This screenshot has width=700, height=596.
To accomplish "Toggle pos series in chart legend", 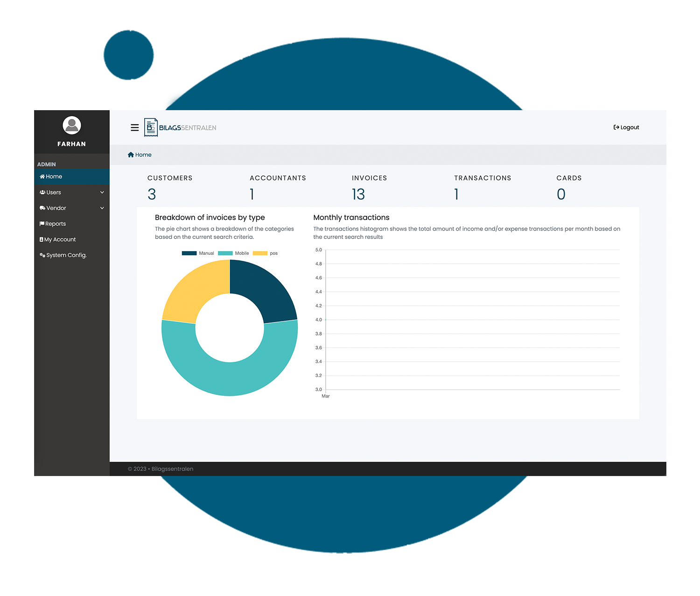I will [x=265, y=253].
